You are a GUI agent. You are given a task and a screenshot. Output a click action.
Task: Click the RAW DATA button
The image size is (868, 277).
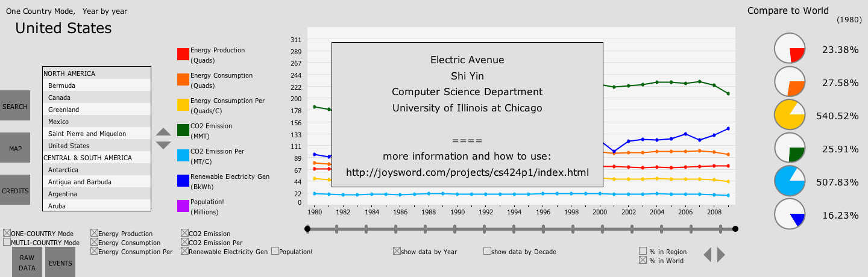[x=27, y=263]
